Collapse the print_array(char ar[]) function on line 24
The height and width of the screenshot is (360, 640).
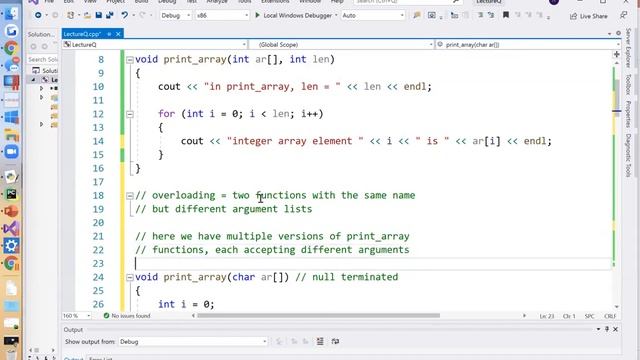pos(130,278)
